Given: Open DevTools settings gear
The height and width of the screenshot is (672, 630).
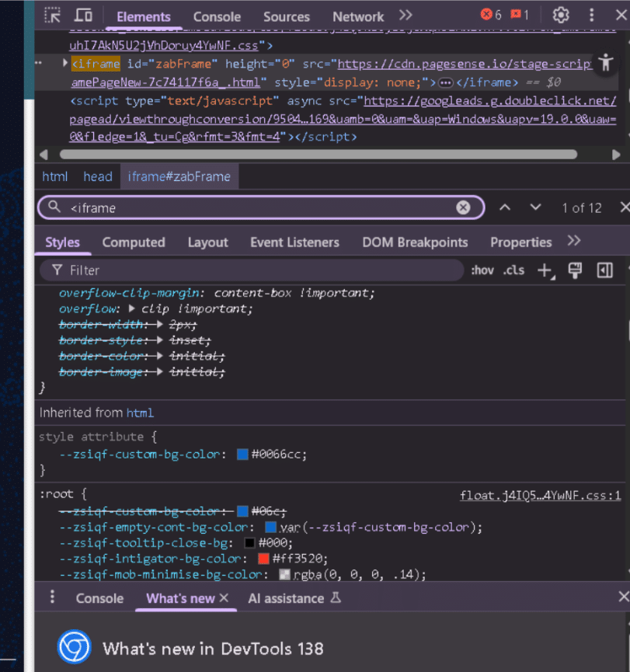Looking at the screenshot, I should (561, 16).
